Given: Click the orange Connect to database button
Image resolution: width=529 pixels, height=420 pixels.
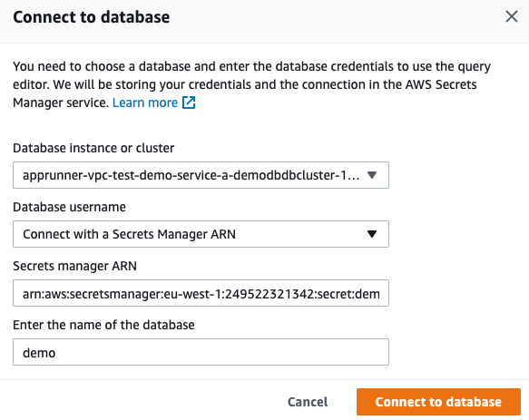Looking at the screenshot, I should point(438,402).
